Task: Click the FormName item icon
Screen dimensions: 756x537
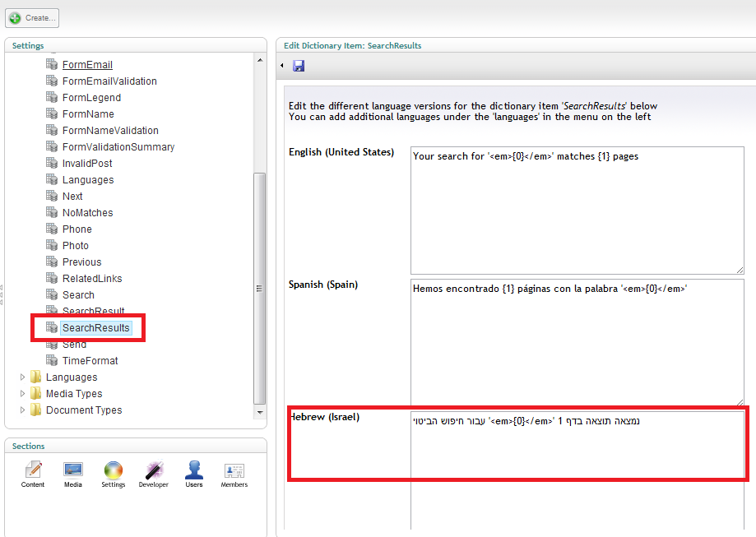Action: point(52,113)
